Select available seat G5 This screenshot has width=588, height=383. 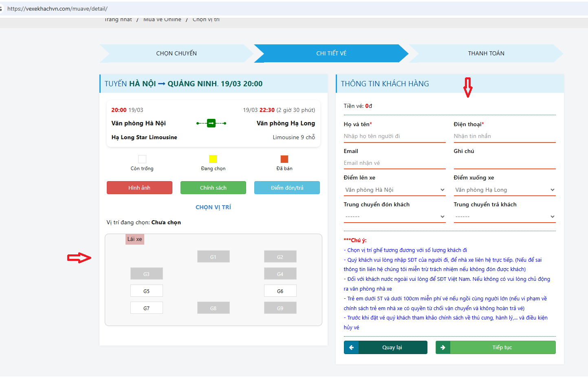146,291
